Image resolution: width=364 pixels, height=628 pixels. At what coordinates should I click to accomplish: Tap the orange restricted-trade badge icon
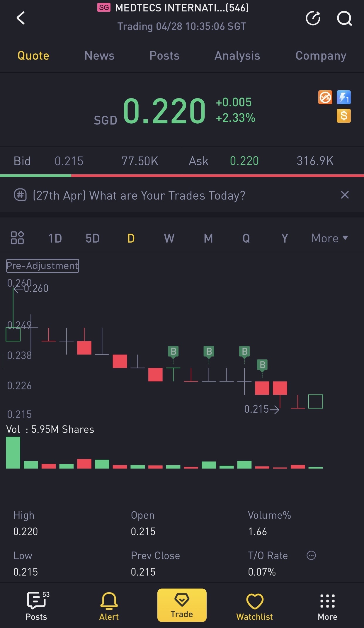pyautogui.click(x=325, y=97)
